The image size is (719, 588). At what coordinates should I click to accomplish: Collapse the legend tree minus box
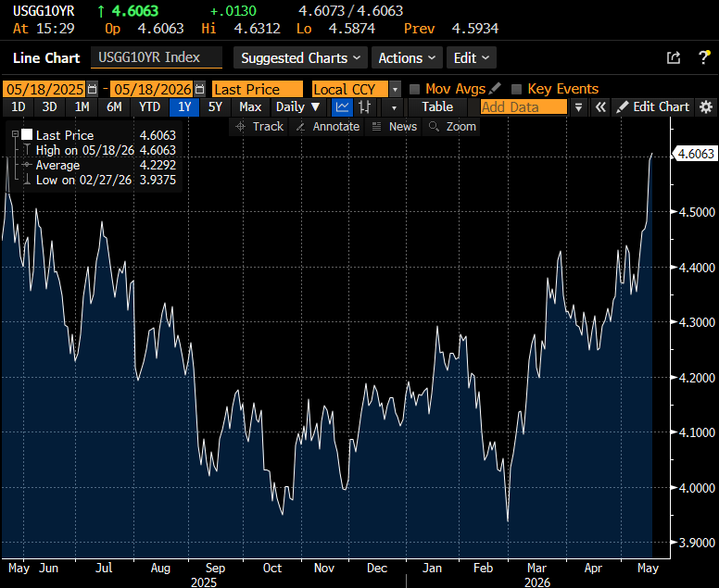coord(15,134)
